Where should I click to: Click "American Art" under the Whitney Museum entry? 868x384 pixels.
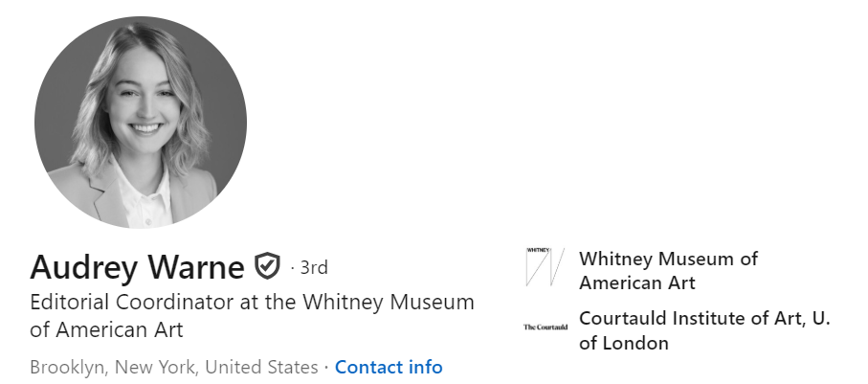637,282
